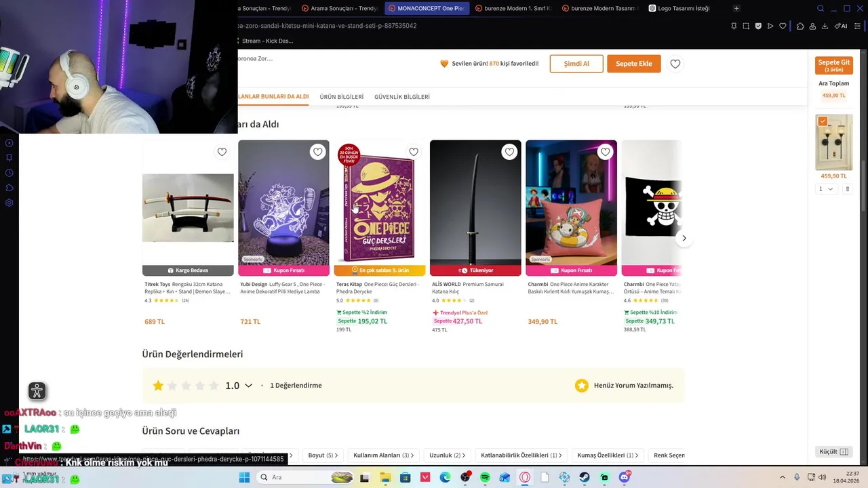The width and height of the screenshot is (868, 488).
Task: Expand the Katlanabilirlik Özellikleri (1) filter
Action: 521,455
